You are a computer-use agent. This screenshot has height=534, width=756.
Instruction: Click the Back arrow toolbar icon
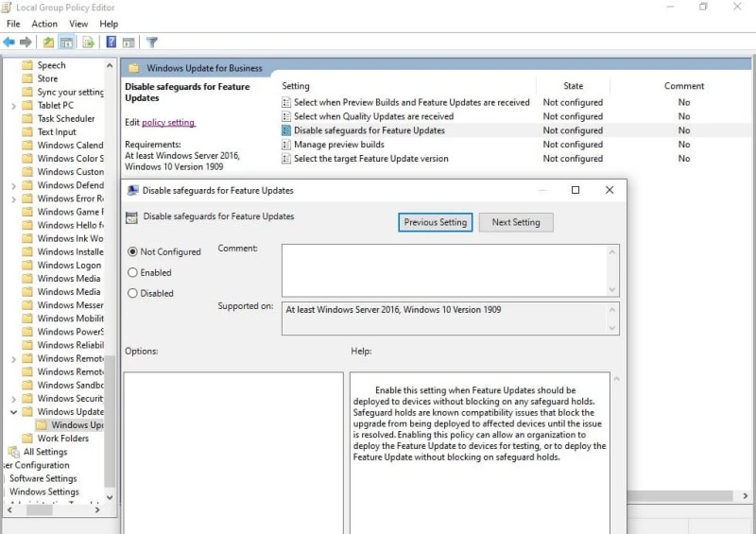click(x=9, y=43)
